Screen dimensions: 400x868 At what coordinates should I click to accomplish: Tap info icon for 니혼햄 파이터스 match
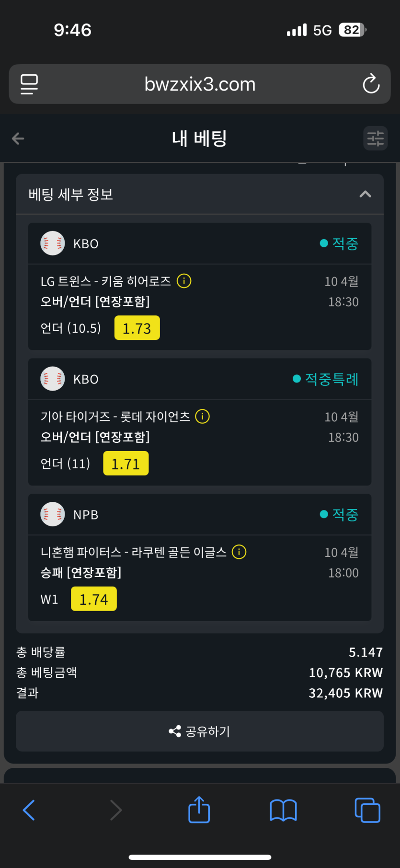[x=239, y=552]
